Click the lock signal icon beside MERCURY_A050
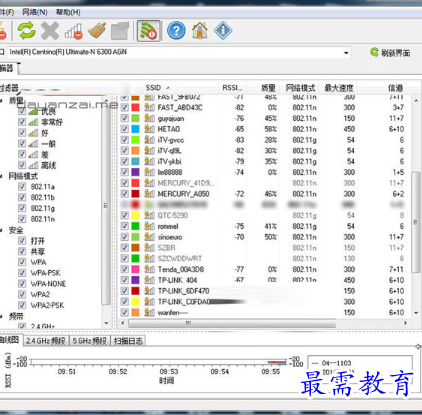The width and height of the screenshot is (422, 415). [149, 194]
